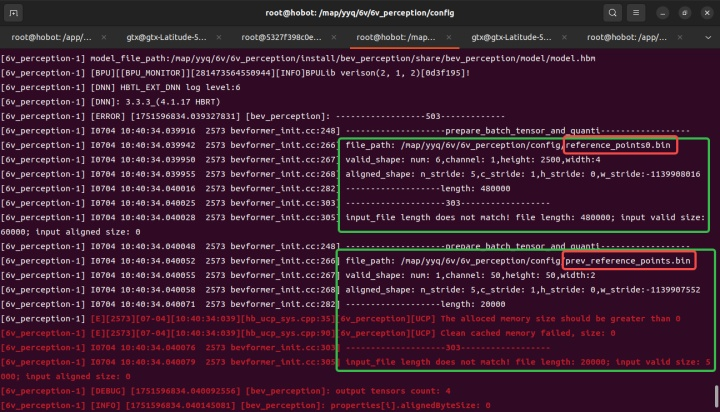
Task: Switch to the root@5327f398c0e tab
Action: pos(278,36)
